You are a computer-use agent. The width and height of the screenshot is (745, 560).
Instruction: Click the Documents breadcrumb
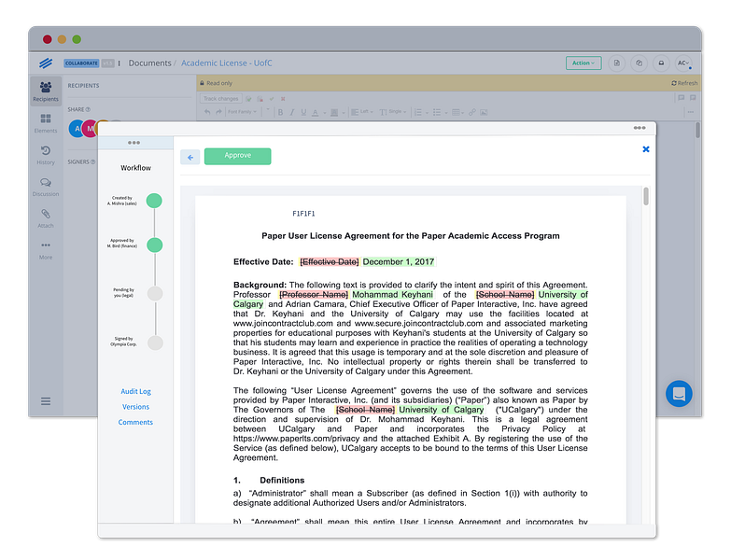click(149, 63)
